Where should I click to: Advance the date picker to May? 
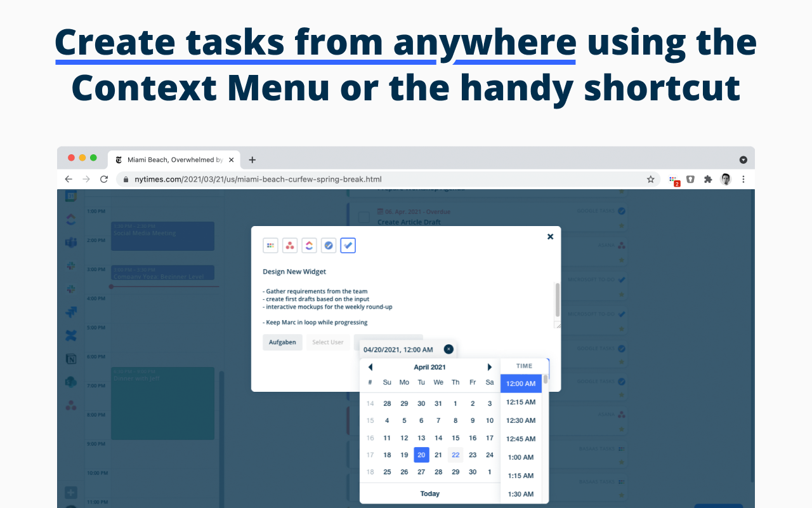click(489, 366)
